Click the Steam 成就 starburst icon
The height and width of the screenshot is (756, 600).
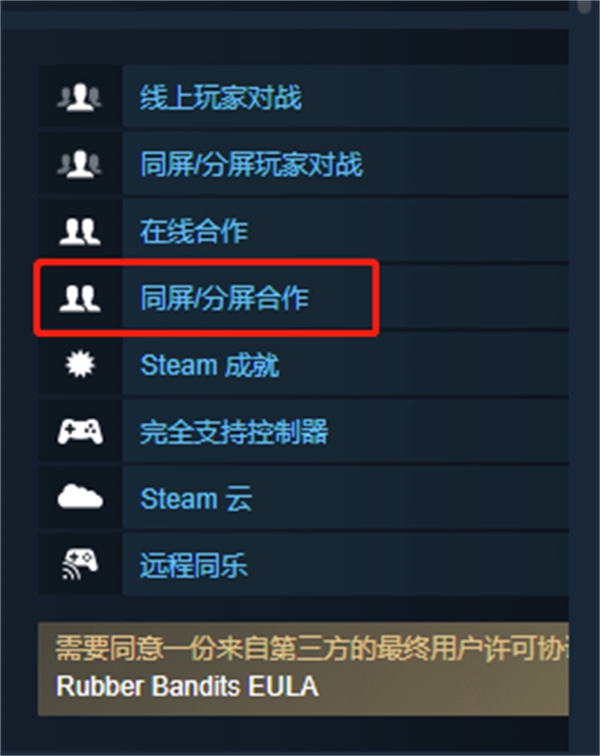[x=80, y=364]
